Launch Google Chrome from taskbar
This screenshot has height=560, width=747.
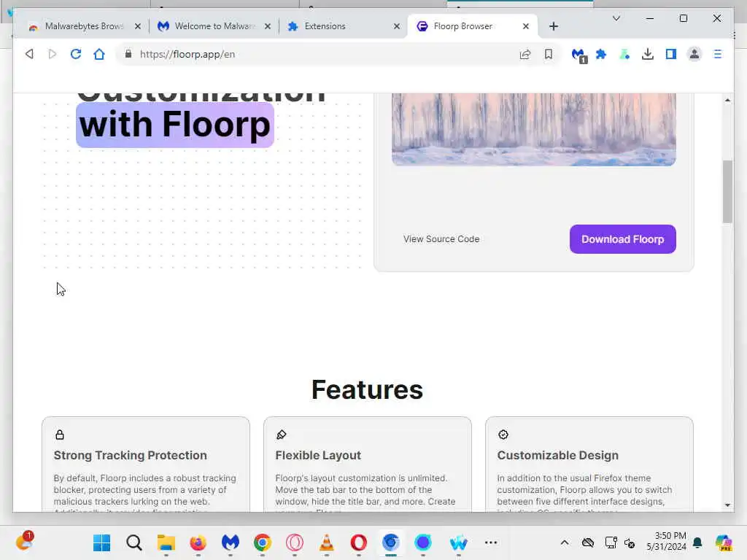262,542
